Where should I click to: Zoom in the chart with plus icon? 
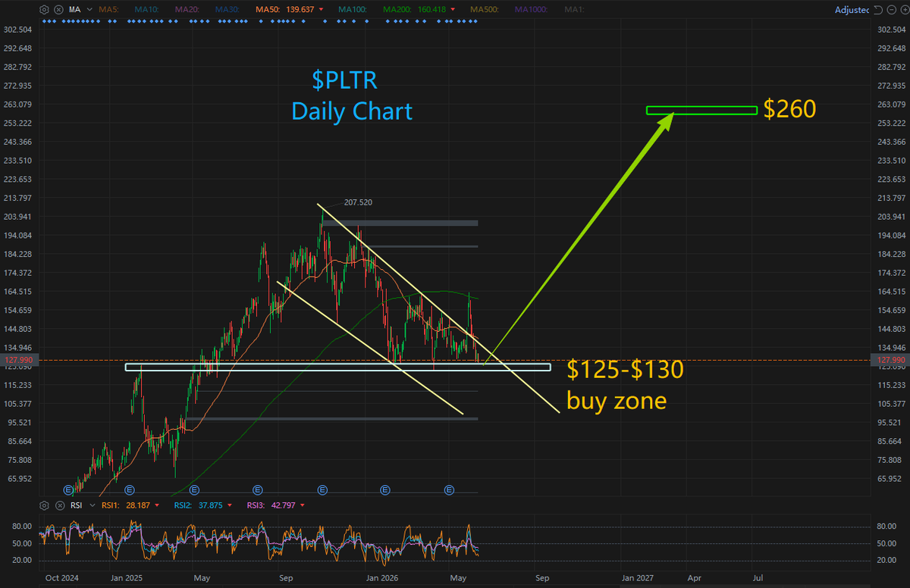tap(905, 10)
